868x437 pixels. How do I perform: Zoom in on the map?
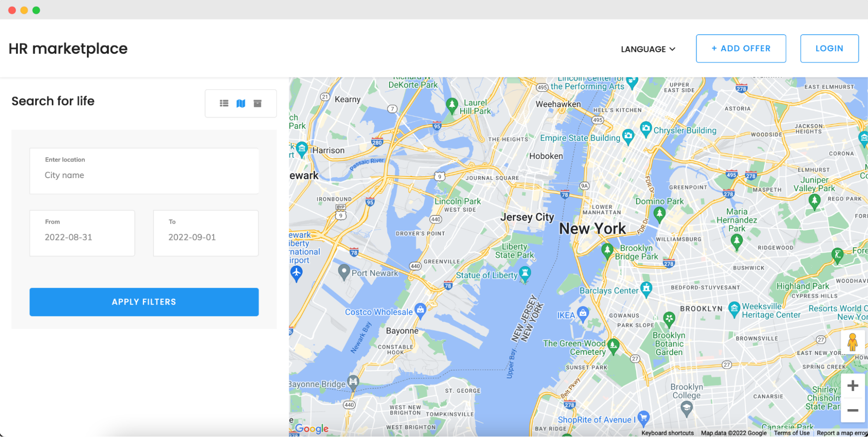pyautogui.click(x=852, y=386)
